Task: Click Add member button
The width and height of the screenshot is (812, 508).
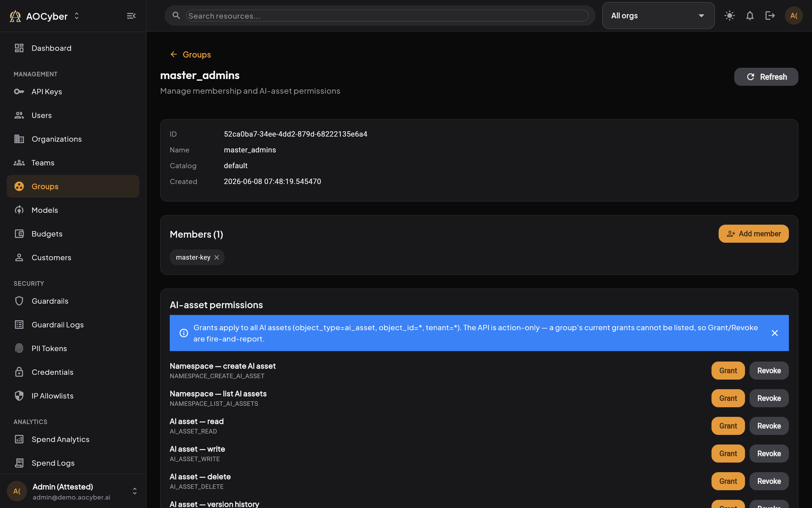Action: (753, 233)
